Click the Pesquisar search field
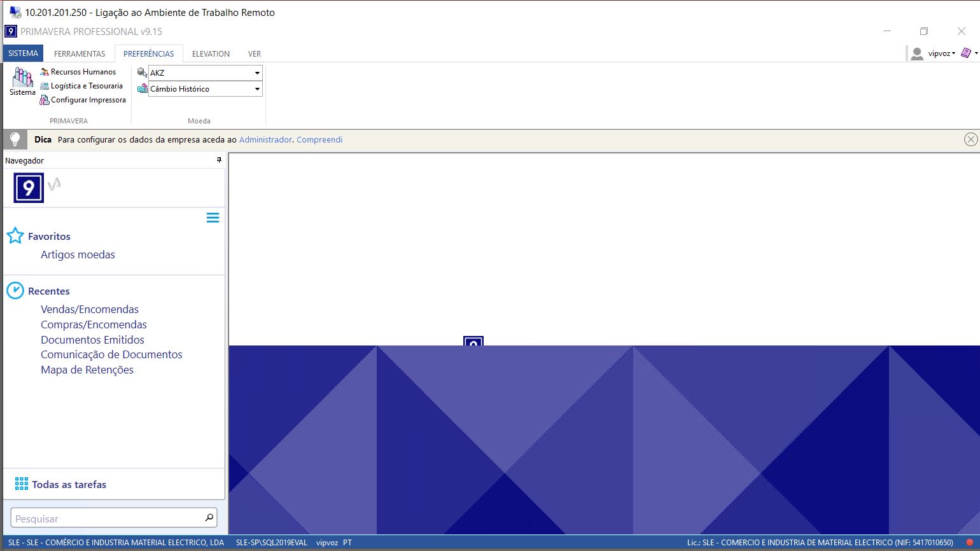The image size is (980, 551). point(105,519)
